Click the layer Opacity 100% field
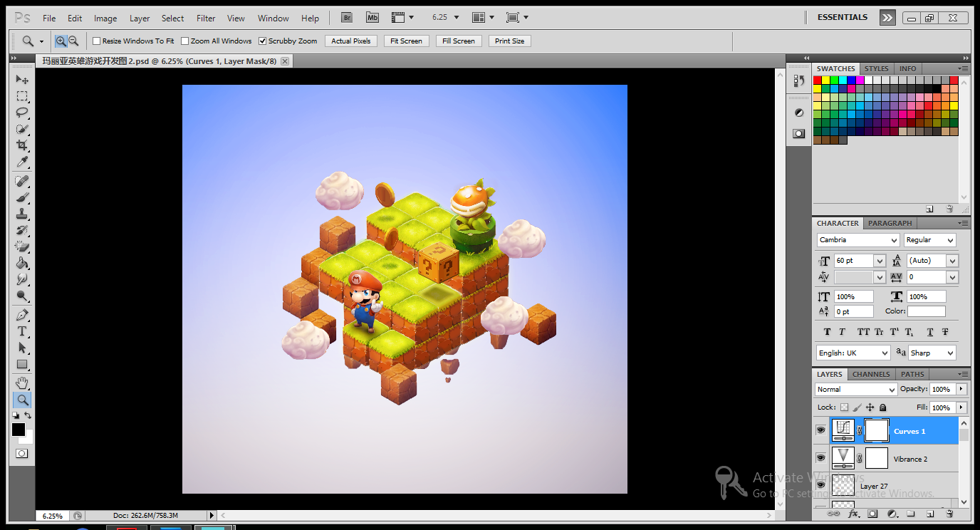The image size is (980, 530). pyautogui.click(x=942, y=390)
